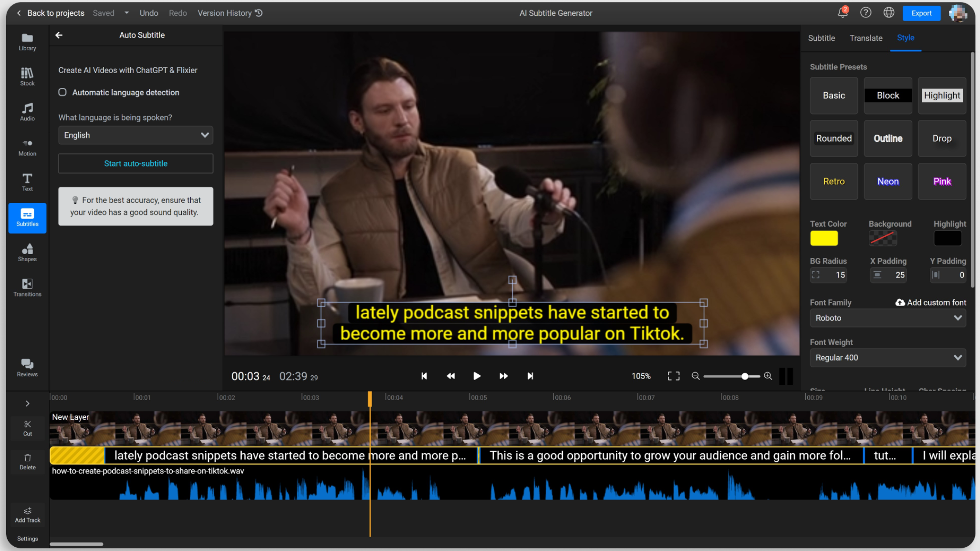The image size is (980, 551).
Task: Open the Stock media panel
Action: 27,76
